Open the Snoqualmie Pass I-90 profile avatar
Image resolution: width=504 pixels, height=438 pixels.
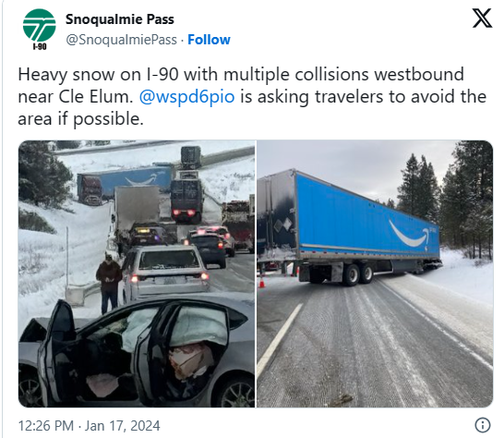(39, 29)
